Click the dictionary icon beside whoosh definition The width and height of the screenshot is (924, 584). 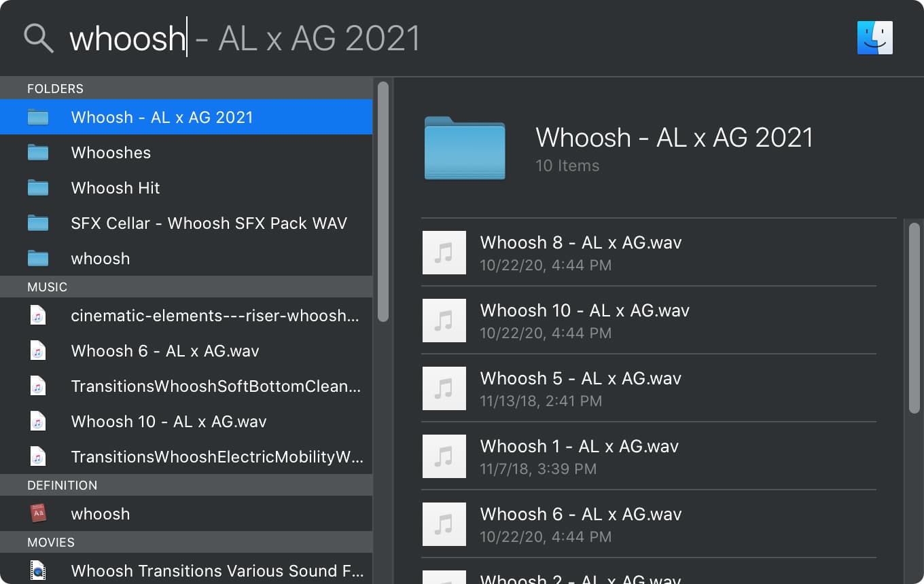[x=38, y=514]
